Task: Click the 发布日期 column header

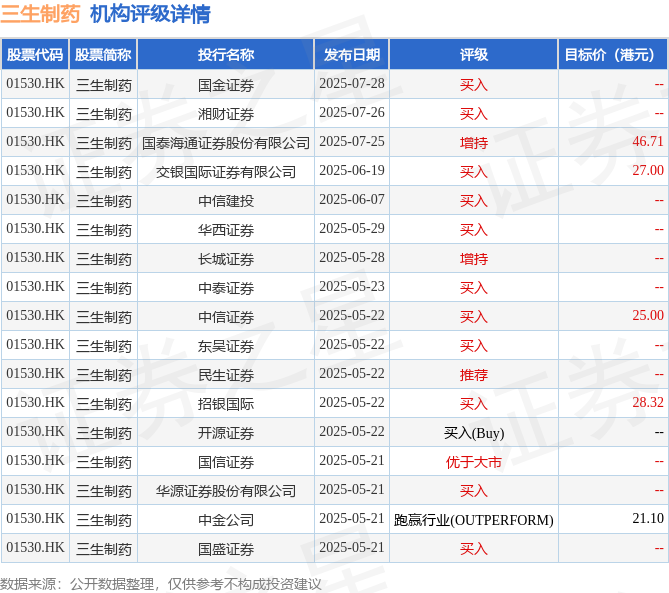Action: (x=352, y=54)
